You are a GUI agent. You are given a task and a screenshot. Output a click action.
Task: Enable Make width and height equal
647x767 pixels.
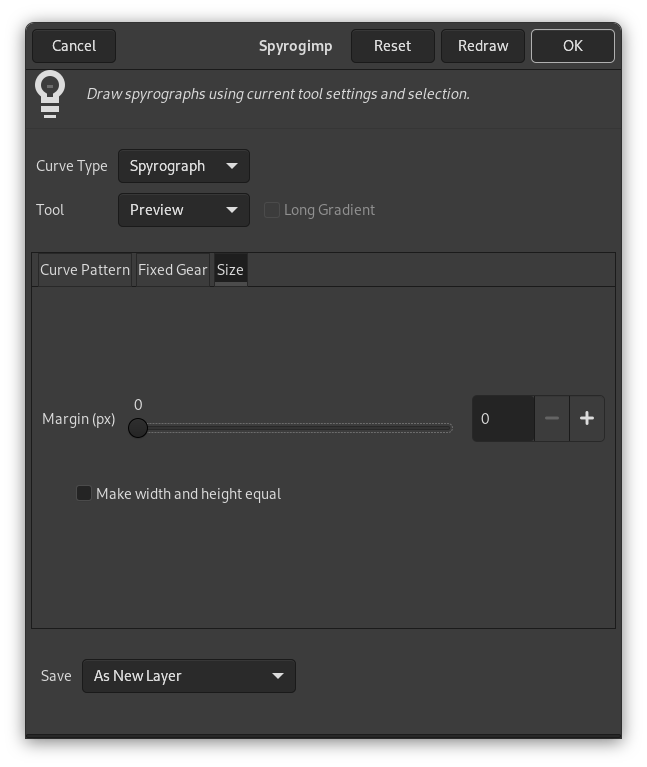click(84, 493)
